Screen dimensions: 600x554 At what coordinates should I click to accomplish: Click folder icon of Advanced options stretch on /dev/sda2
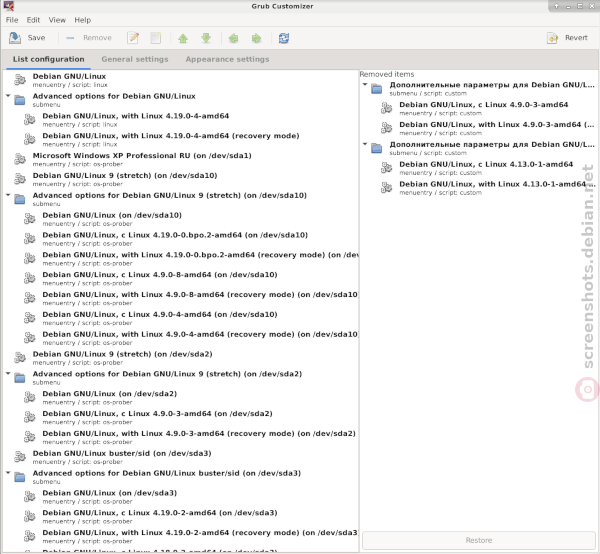(x=20, y=378)
